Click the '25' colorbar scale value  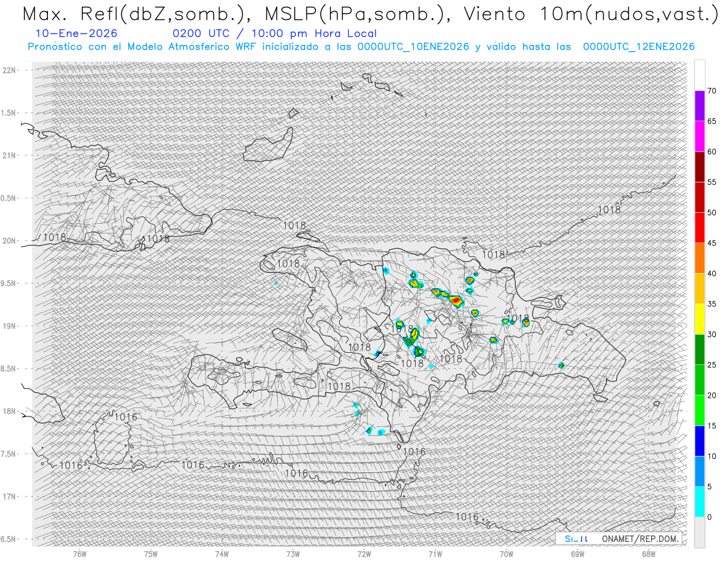[x=712, y=364]
